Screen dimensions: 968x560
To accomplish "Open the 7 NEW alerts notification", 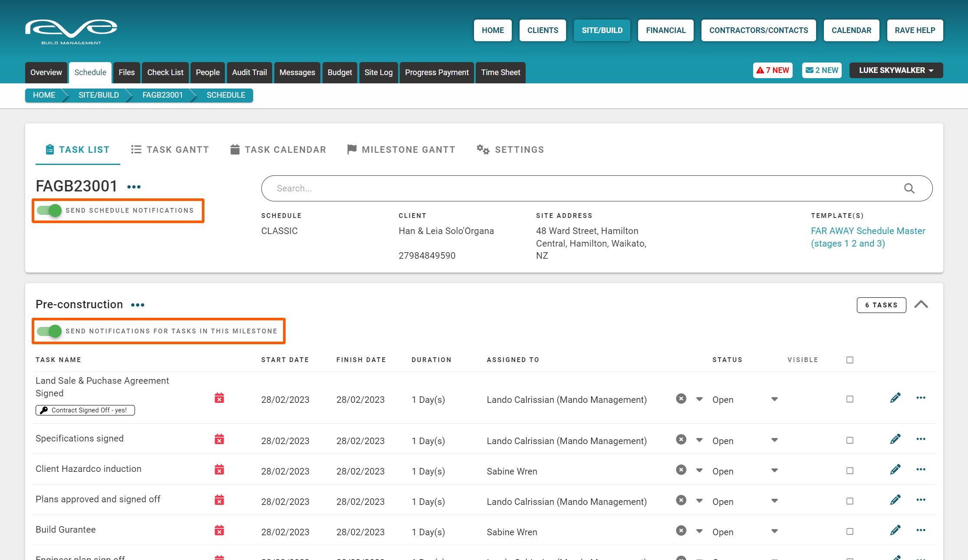I will [x=773, y=70].
